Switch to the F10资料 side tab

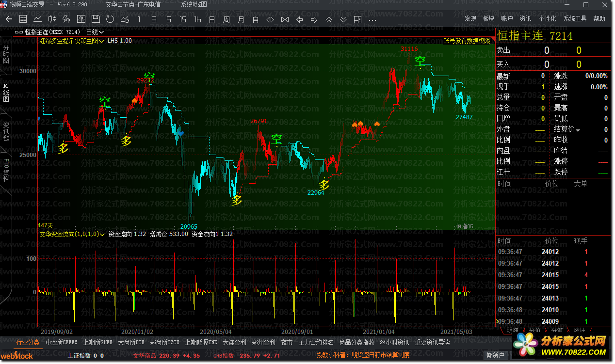point(6,170)
